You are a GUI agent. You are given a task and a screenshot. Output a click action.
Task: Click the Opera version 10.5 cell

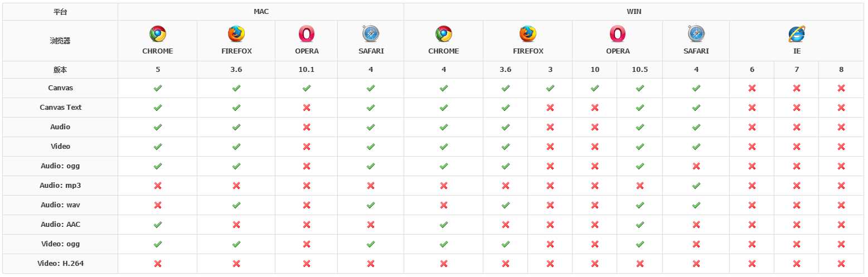(639, 70)
